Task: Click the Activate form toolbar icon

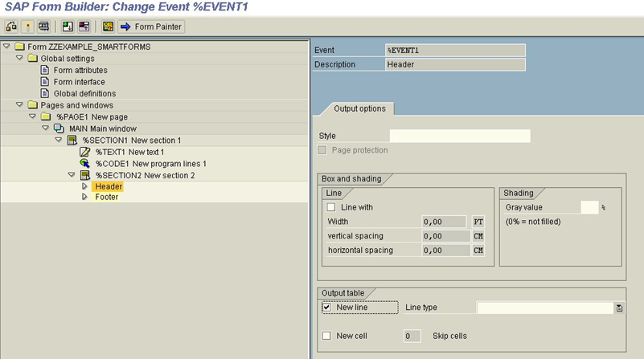Action: (27, 27)
